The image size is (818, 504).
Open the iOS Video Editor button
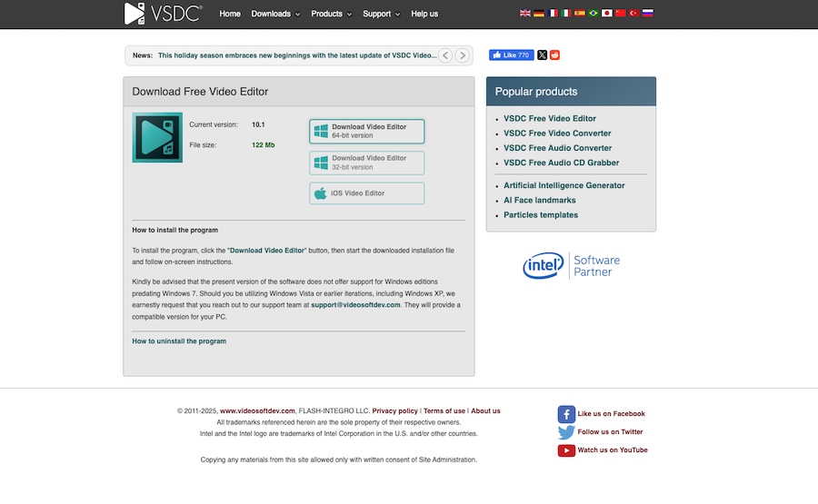click(x=367, y=193)
